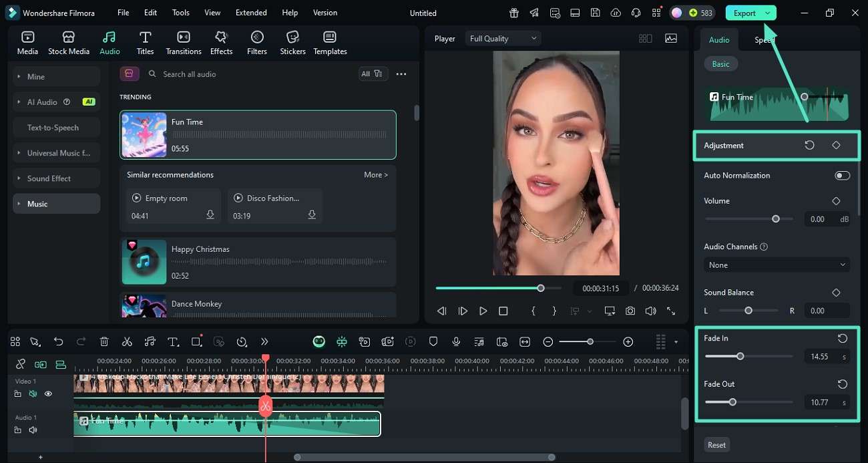Click the Sound Balance slider handle
Image resolution: width=868 pixels, height=463 pixels.
748,311
